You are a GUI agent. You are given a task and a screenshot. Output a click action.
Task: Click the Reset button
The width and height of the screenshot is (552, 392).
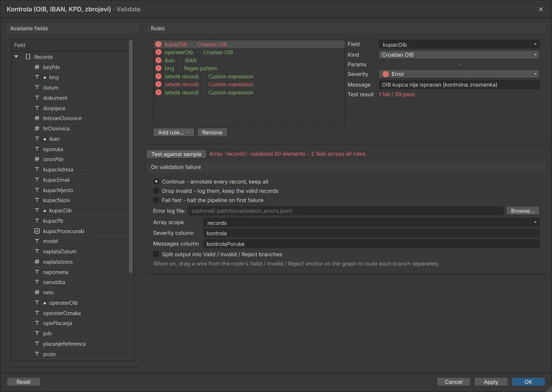click(x=24, y=382)
